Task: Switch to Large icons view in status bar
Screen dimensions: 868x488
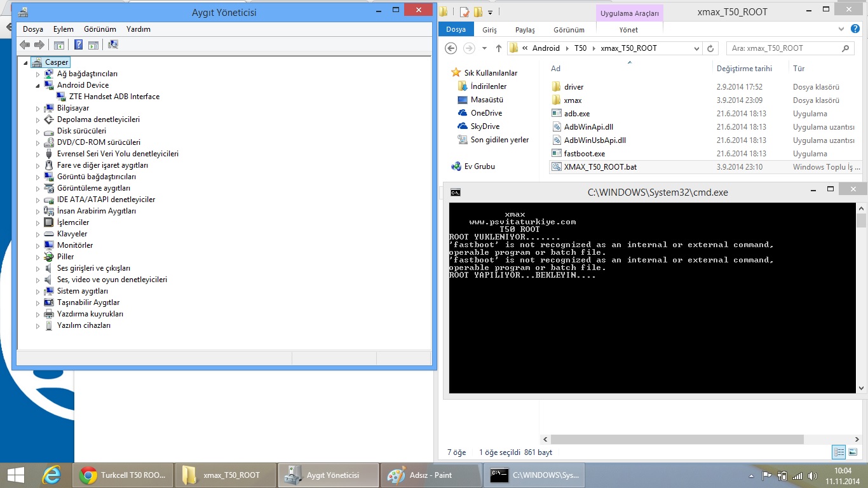Action: (852, 452)
